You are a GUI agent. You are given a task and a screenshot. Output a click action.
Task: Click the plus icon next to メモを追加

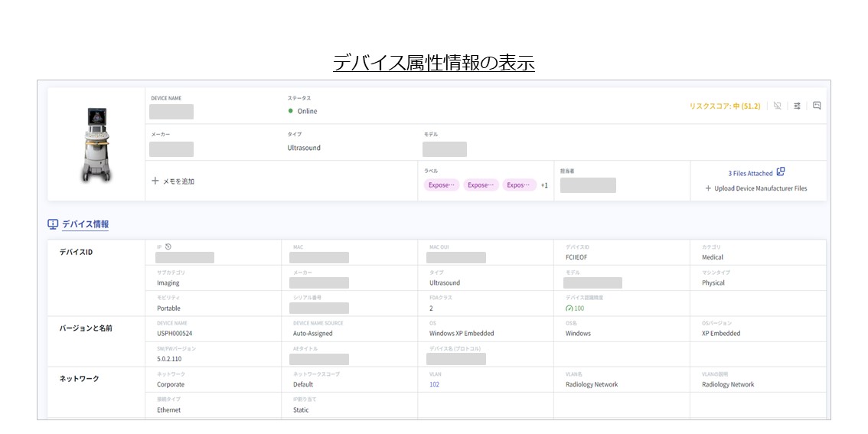(155, 181)
